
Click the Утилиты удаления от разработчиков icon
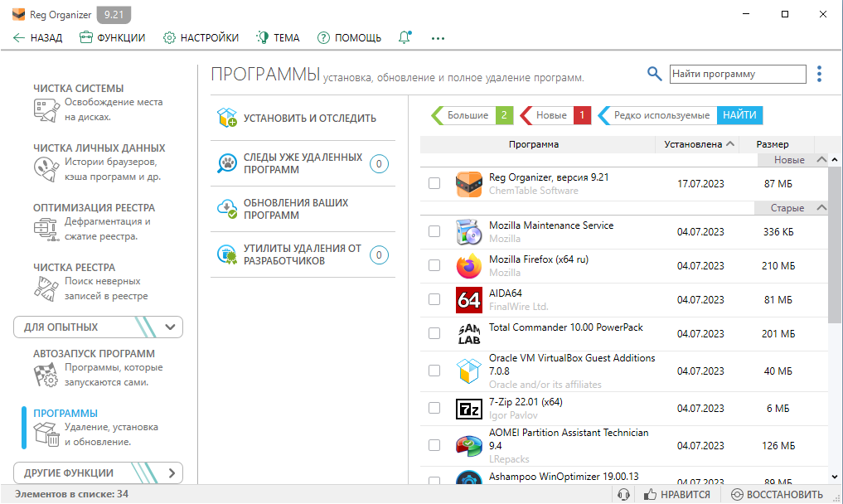click(227, 254)
